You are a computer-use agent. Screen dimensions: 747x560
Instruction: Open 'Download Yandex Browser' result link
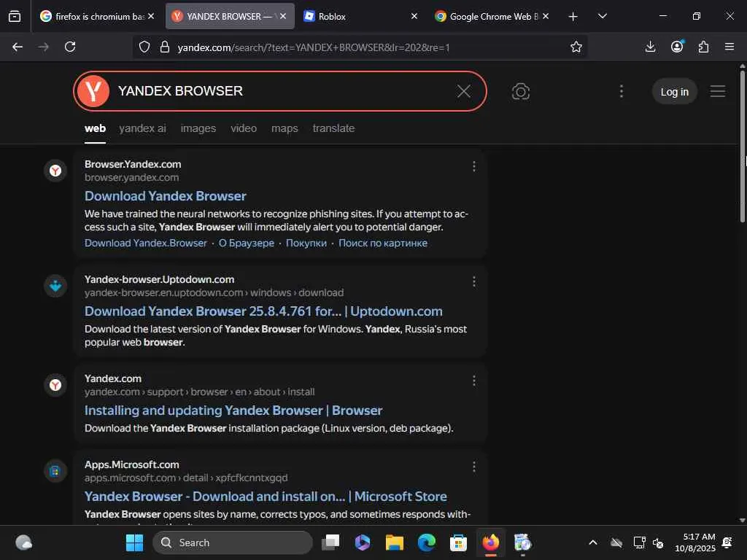(166, 196)
